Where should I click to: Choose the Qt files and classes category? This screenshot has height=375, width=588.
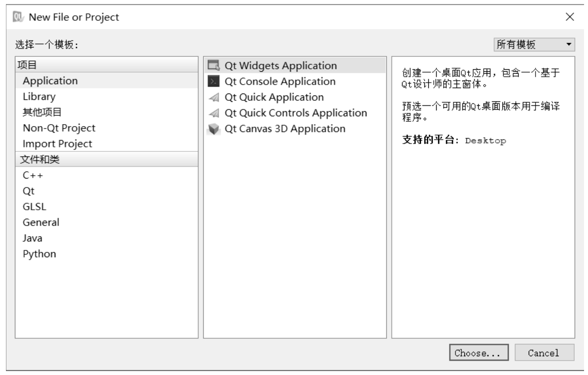tap(106, 191)
